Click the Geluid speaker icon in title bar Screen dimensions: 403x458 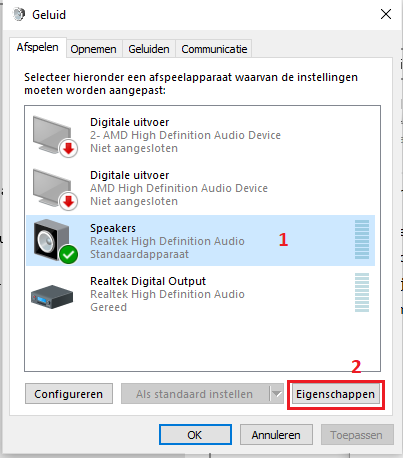point(19,15)
